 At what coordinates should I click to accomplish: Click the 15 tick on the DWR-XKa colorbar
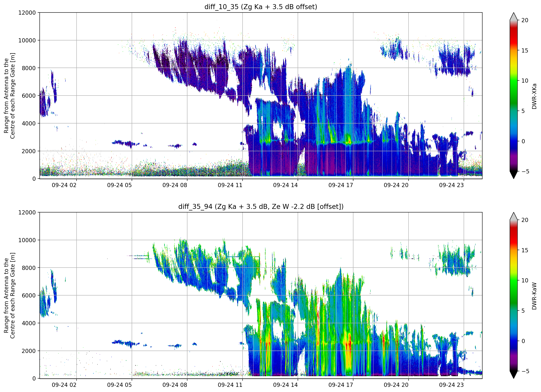(x=525, y=51)
